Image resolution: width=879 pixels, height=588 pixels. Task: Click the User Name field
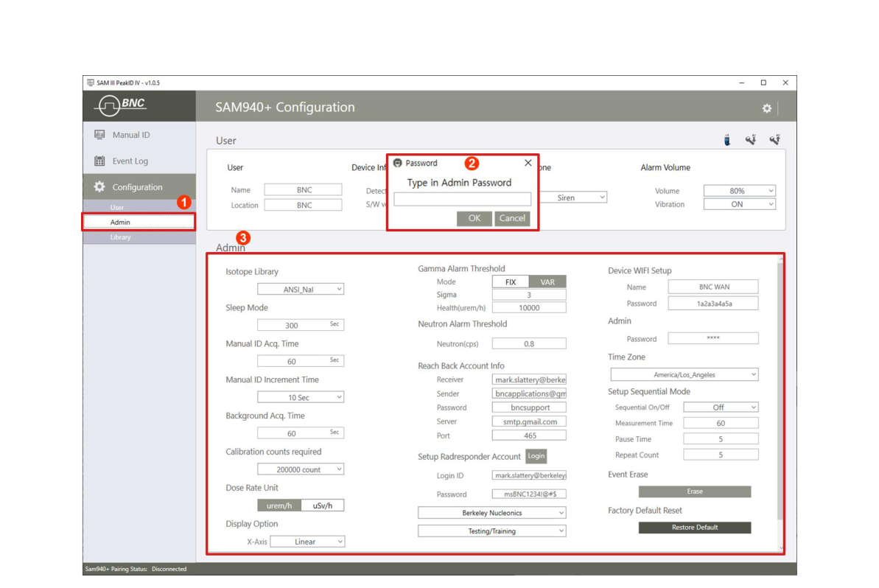304,190
